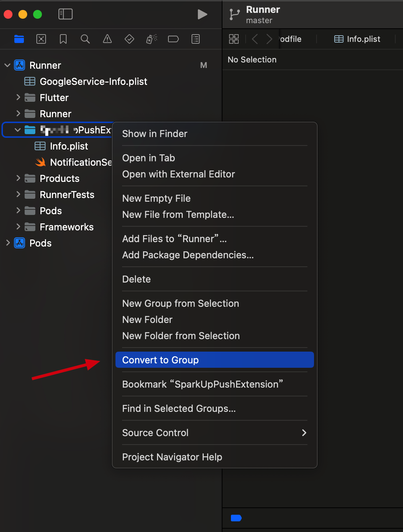Choose Add Package Dependencies…
Viewport: 403px width, 532px height.
[x=215, y=255]
